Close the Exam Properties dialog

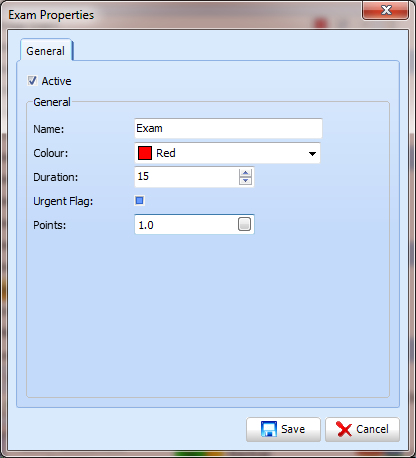click(x=386, y=11)
